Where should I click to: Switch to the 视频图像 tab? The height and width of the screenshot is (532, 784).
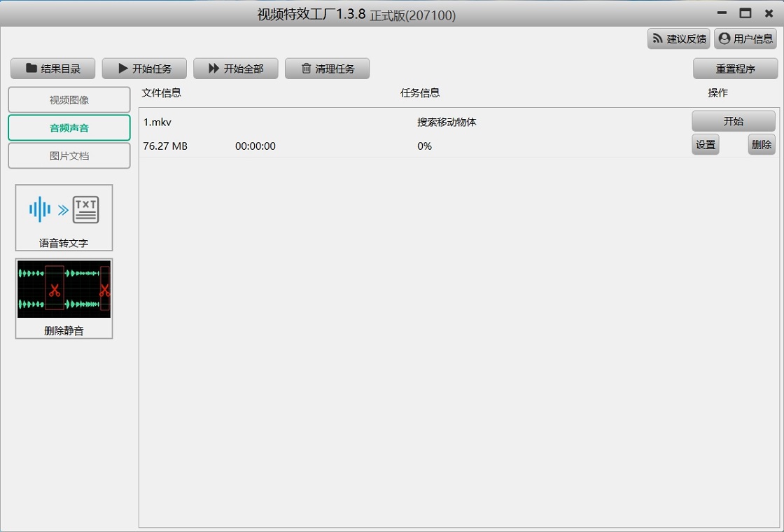[69, 100]
